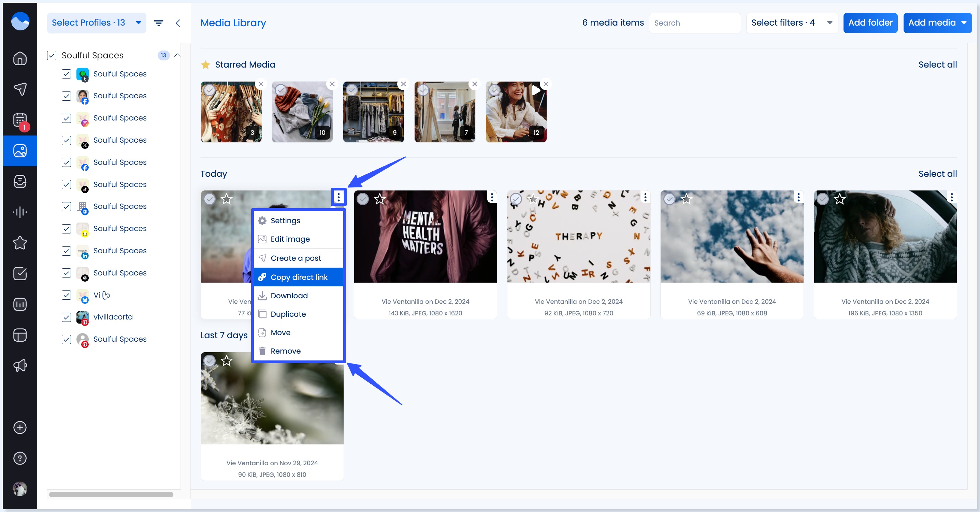Screen dimensions: 980x512
Task: Open the Select Profiles dropdown
Action: click(97, 23)
